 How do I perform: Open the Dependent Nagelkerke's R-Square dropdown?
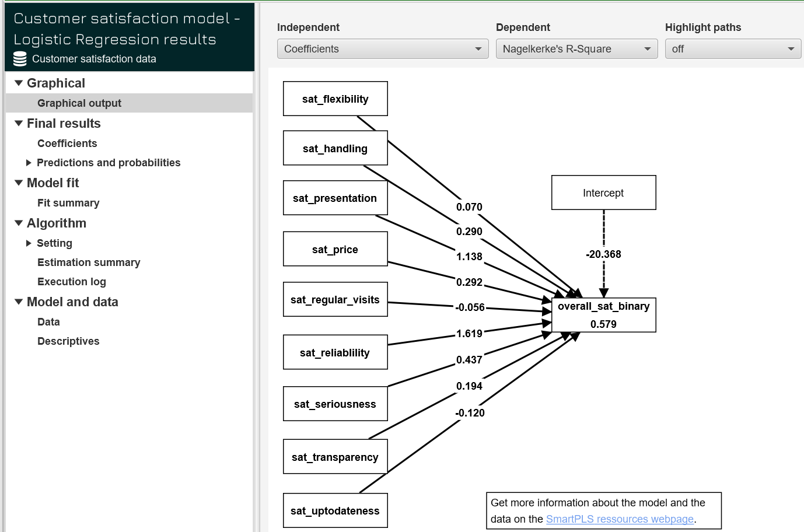pyautogui.click(x=576, y=49)
